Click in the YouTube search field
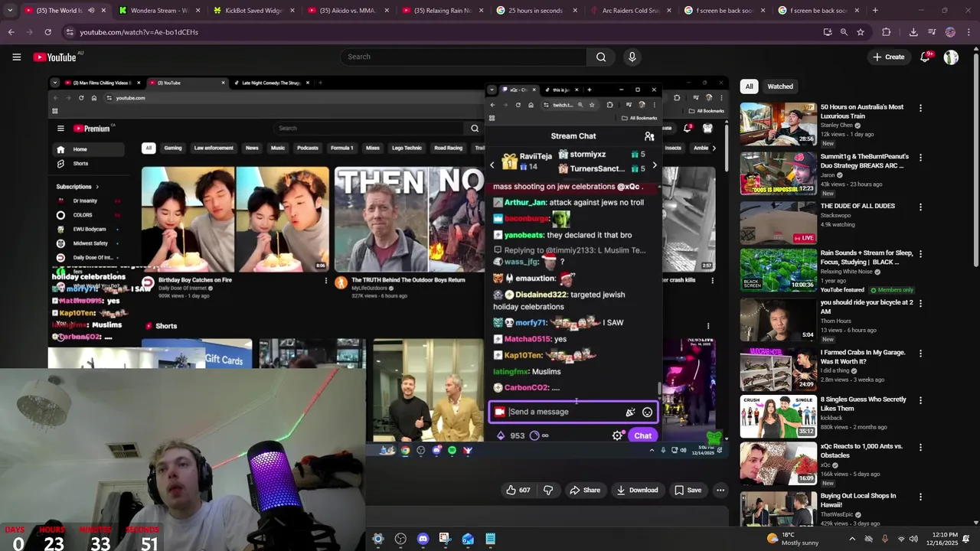The width and height of the screenshot is (980, 551). (x=463, y=57)
